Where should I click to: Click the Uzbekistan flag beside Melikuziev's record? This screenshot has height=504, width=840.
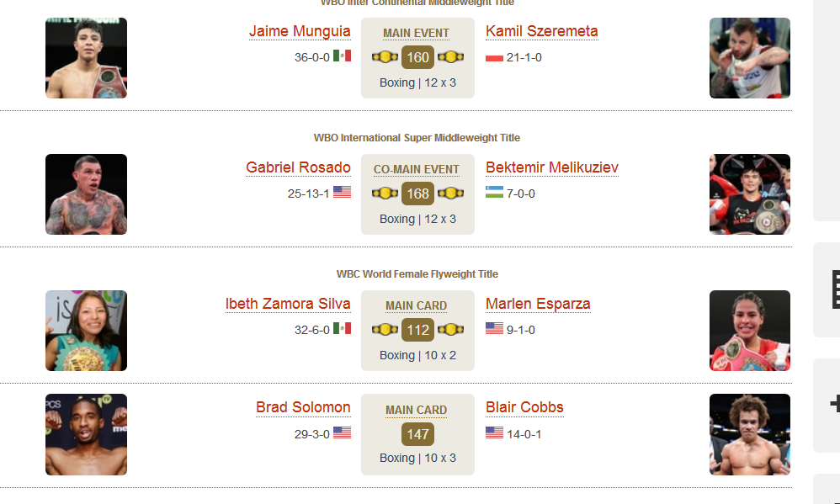(494, 193)
